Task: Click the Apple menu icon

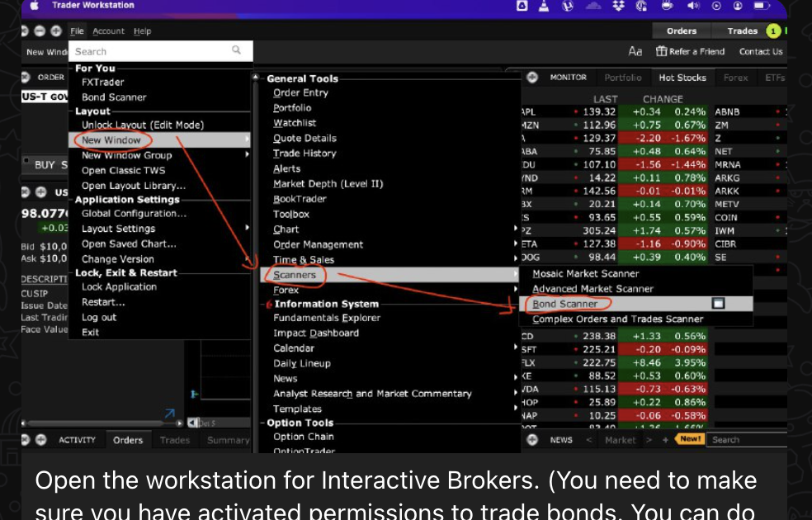Action: point(34,6)
